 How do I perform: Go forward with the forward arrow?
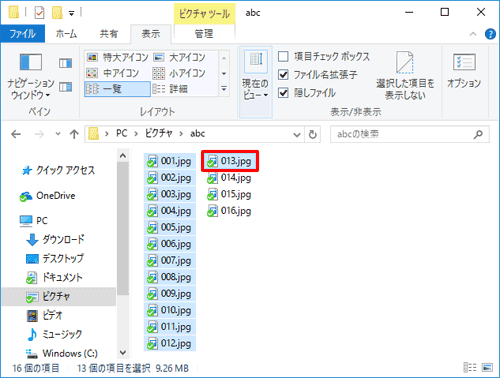[39, 134]
